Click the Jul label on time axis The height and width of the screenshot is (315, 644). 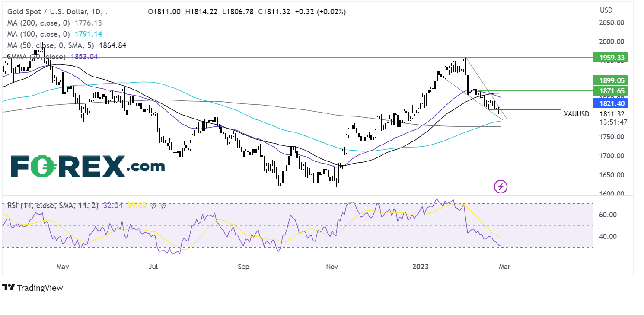point(153,267)
